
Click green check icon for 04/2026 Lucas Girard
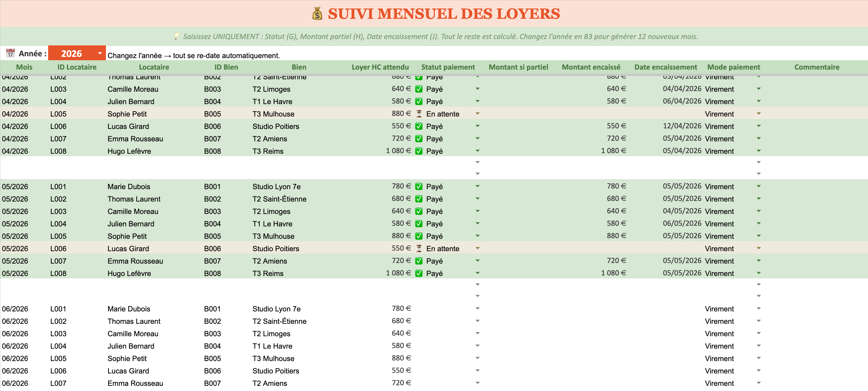419,126
